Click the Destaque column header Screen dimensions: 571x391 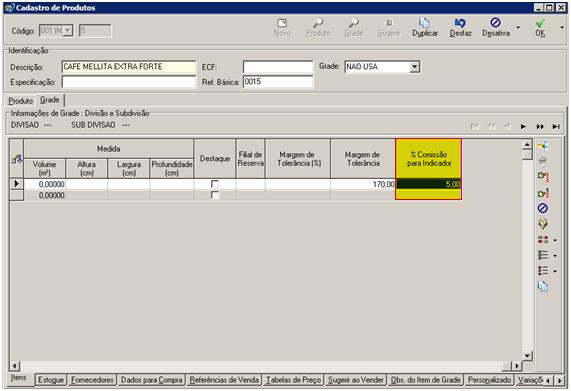tap(215, 159)
